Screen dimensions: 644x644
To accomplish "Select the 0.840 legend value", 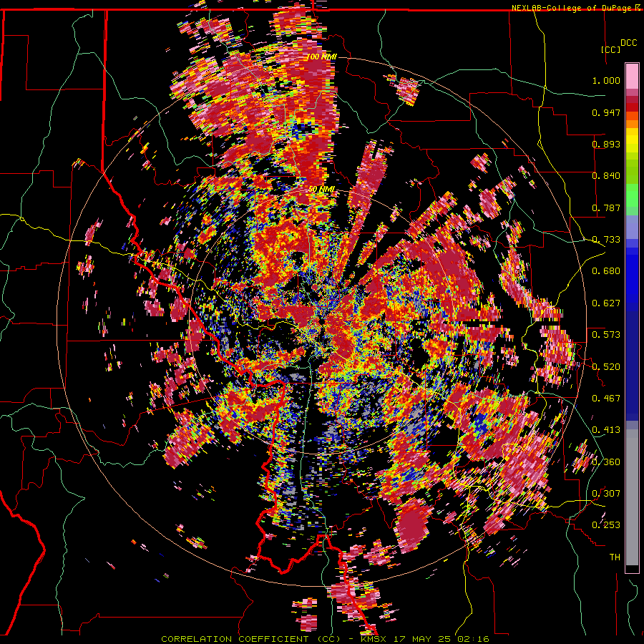I will tap(606, 176).
